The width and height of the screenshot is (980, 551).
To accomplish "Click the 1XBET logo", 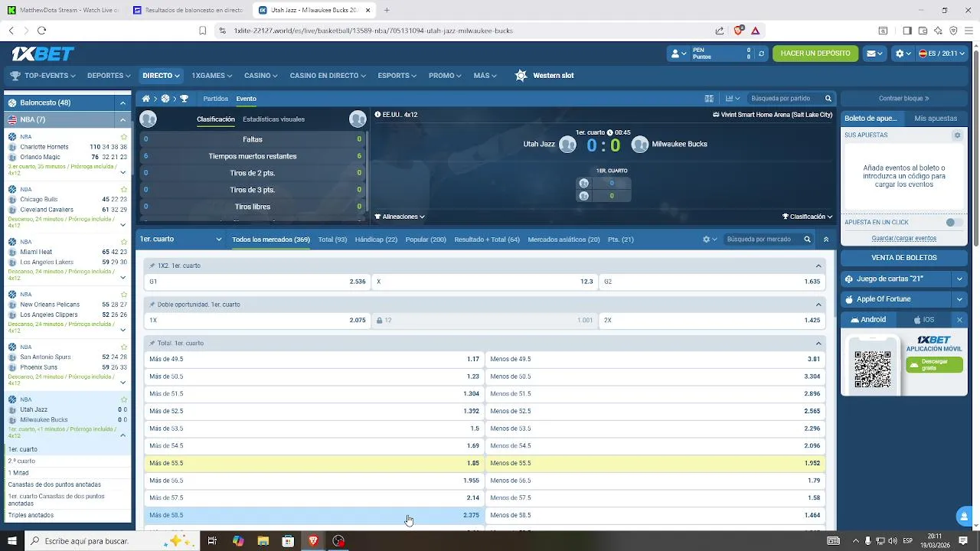I will pyautogui.click(x=43, y=54).
